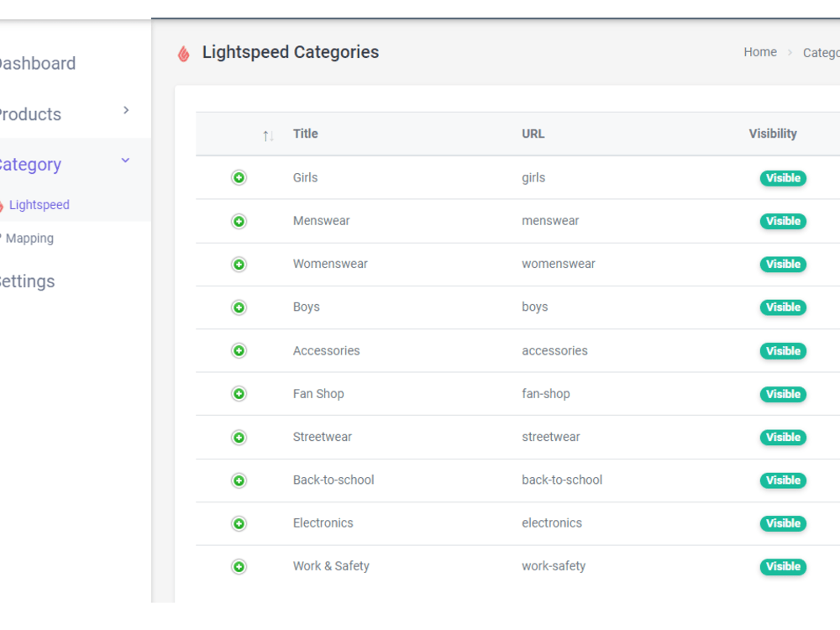840x630 pixels.
Task: Expand the Work & Safety category row
Action: [x=239, y=567]
